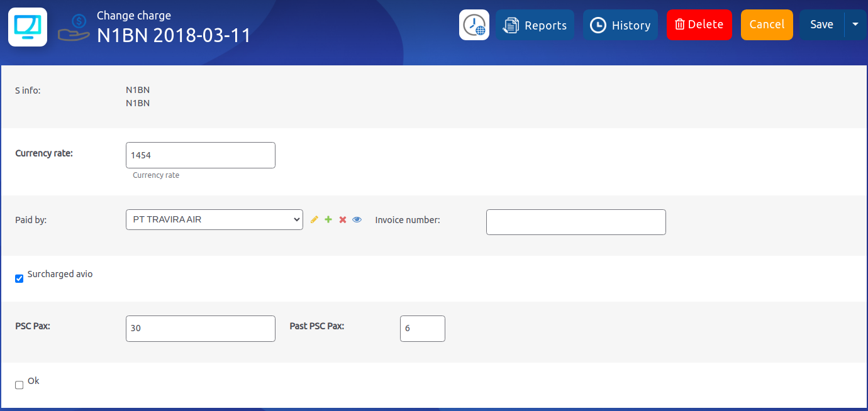Image resolution: width=868 pixels, height=411 pixels.
Task: Click the hand with dollar coin icon
Action: tap(74, 28)
